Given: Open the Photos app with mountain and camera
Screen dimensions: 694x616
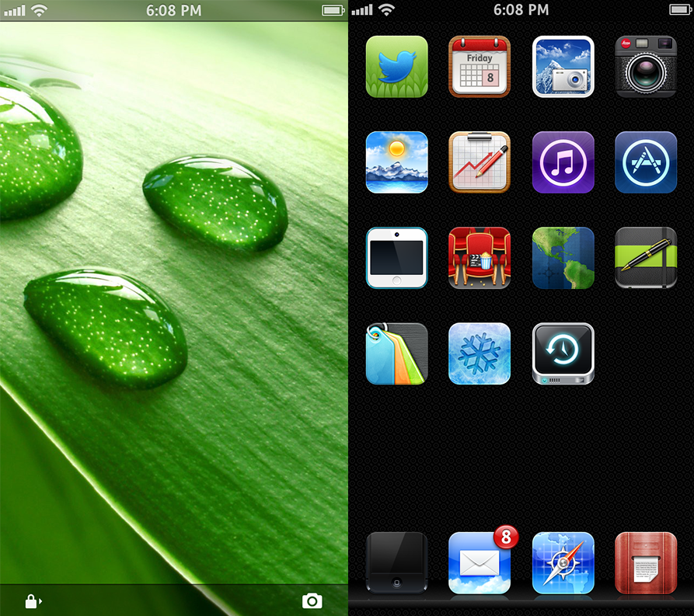Looking at the screenshot, I should click(x=563, y=67).
